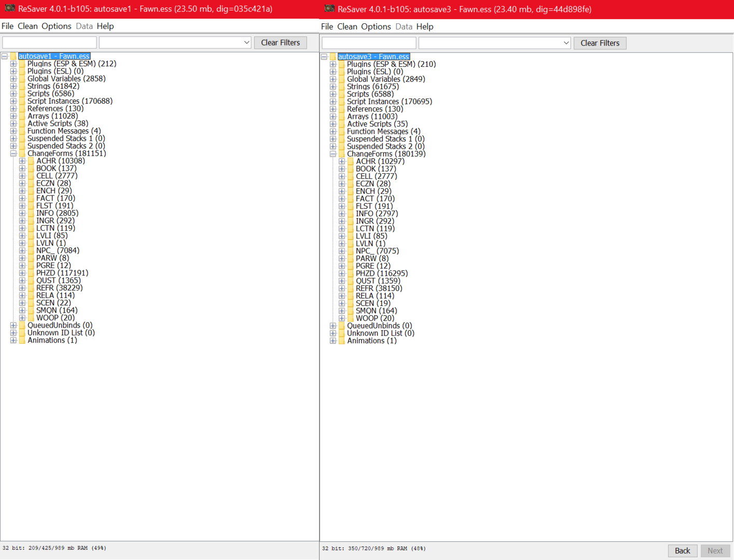The width and height of the screenshot is (734, 560).
Task: Open Clean menu in autosave1 window
Action: coord(27,26)
